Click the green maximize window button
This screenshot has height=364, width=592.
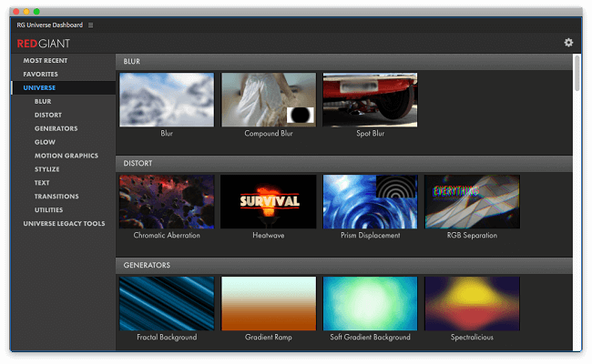(36, 12)
